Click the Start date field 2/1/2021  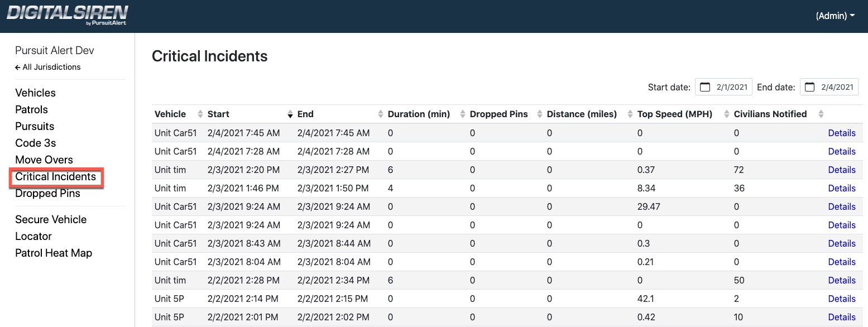[723, 87]
